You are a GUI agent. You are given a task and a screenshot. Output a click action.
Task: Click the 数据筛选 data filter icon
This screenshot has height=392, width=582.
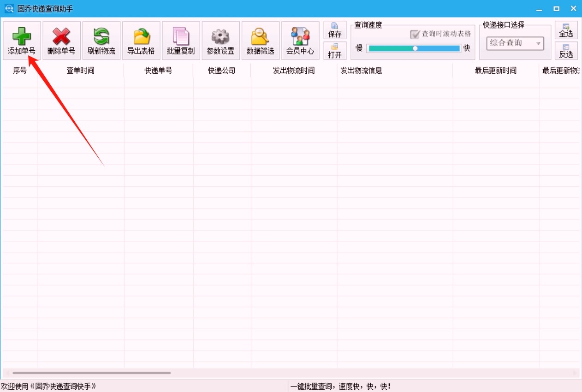260,40
